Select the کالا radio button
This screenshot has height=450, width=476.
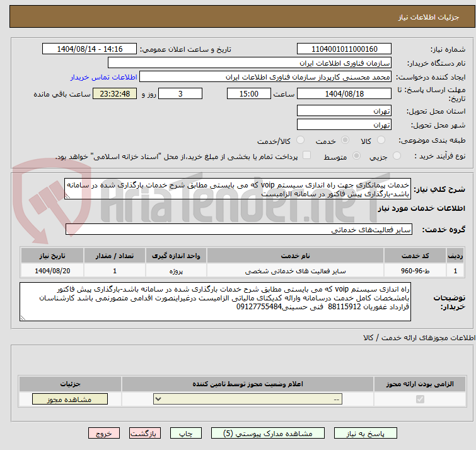pyautogui.click(x=381, y=140)
